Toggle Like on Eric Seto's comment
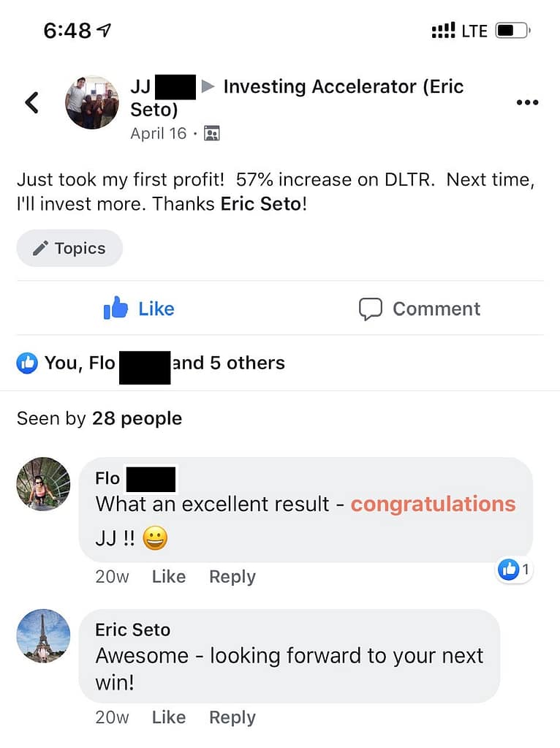Screen dimensions: 560x748 168,717
